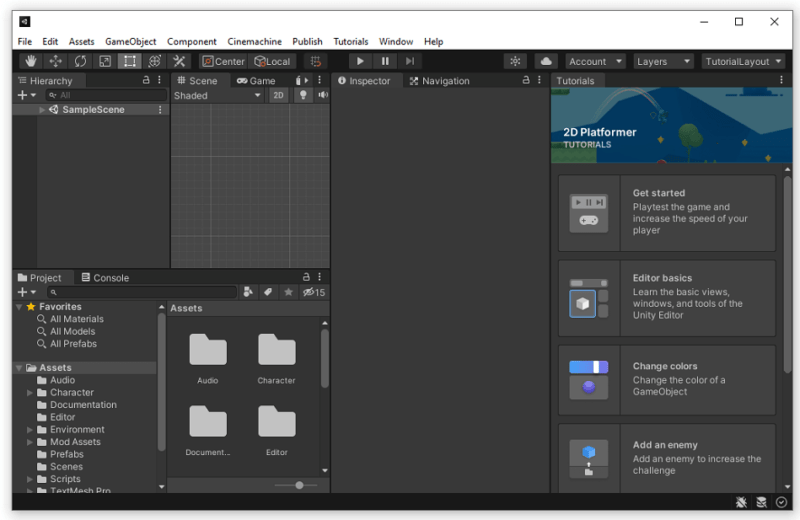This screenshot has width=800, height=520.
Task: Open Project create plus dropdown
Action: [x=27, y=292]
